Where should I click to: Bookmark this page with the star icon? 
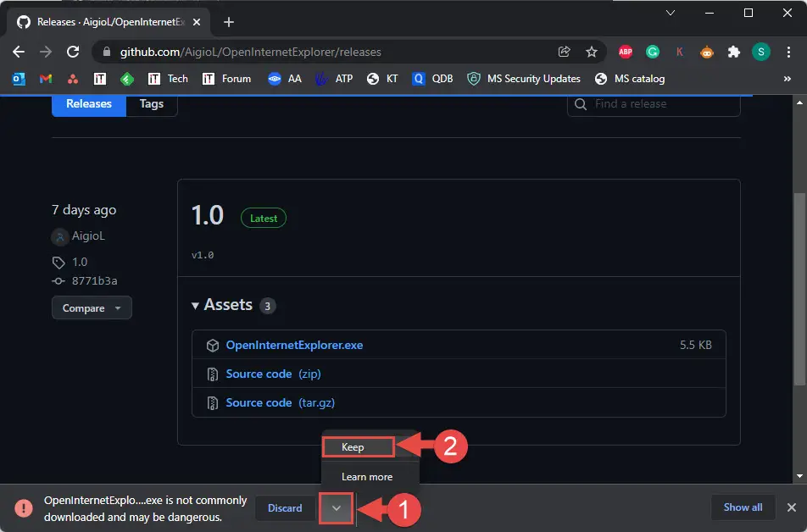pyautogui.click(x=592, y=52)
